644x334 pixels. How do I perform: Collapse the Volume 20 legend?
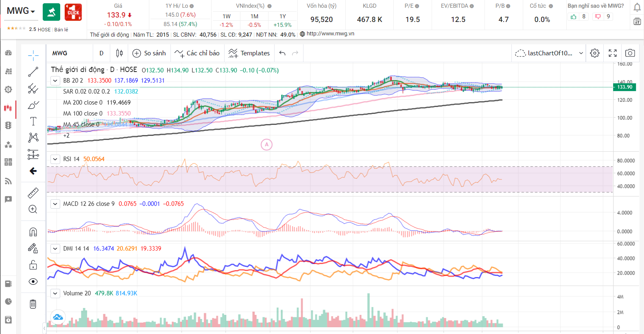tap(55, 293)
